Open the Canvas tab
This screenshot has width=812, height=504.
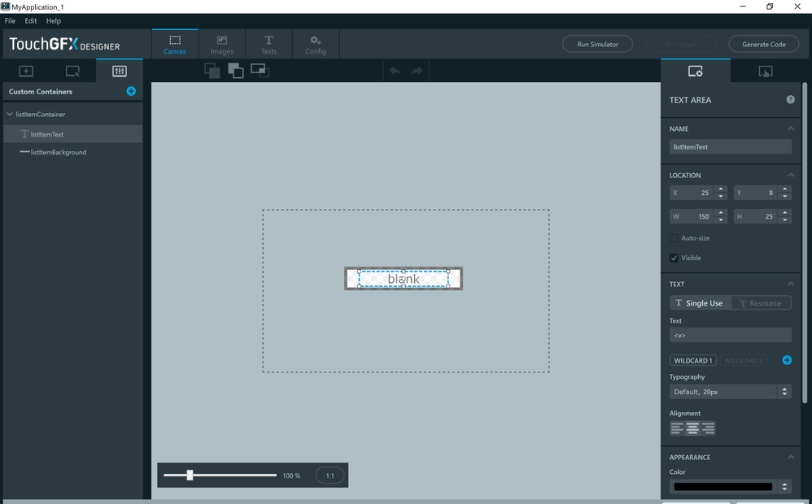(x=175, y=45)
